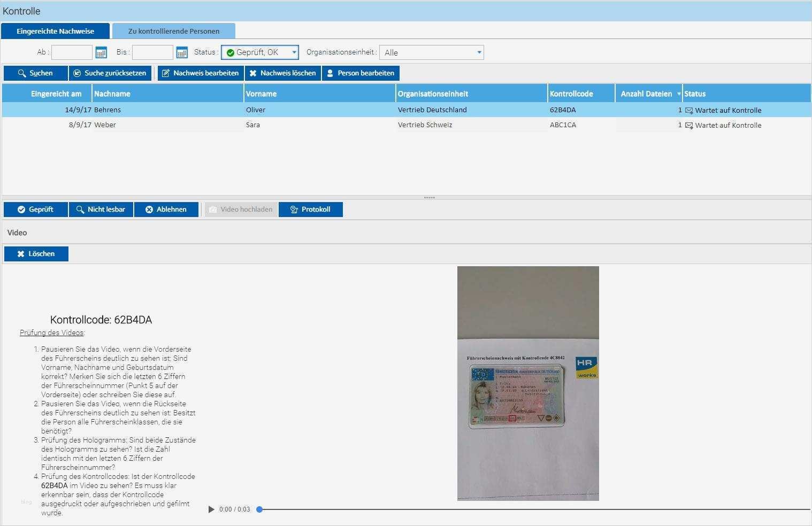
Task: Select the Behrens row
Action: 407,110
